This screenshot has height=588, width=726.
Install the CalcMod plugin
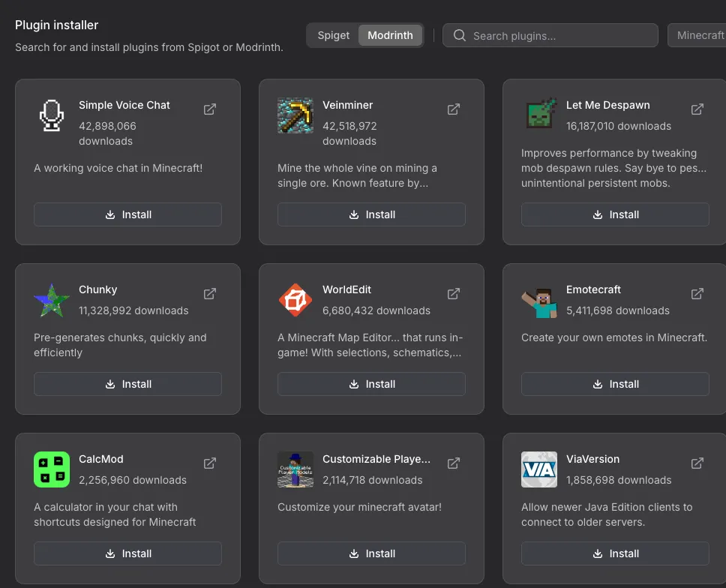pyautogui.click(x=127, y=553)
